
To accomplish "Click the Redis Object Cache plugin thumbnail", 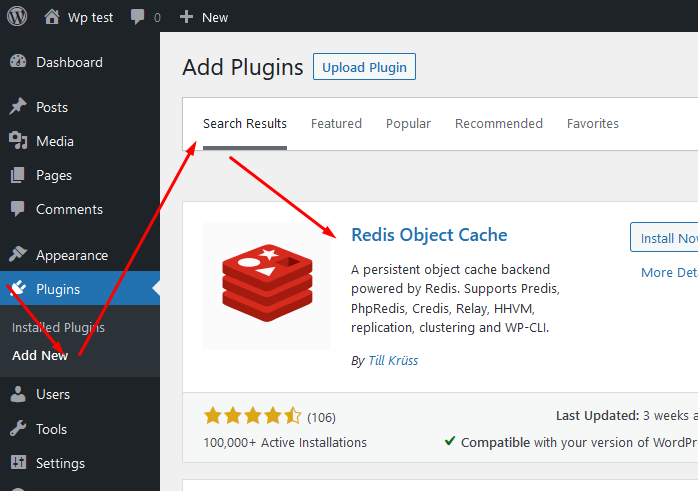I will tap(266, 285).
